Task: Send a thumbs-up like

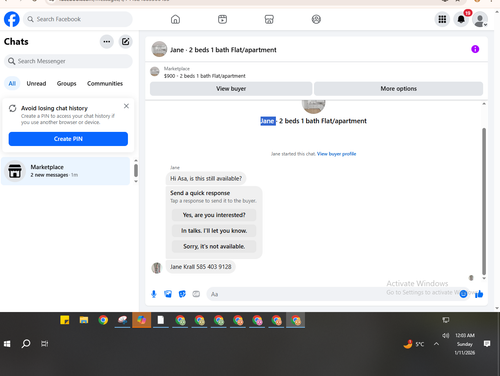Action: point(479,294)
